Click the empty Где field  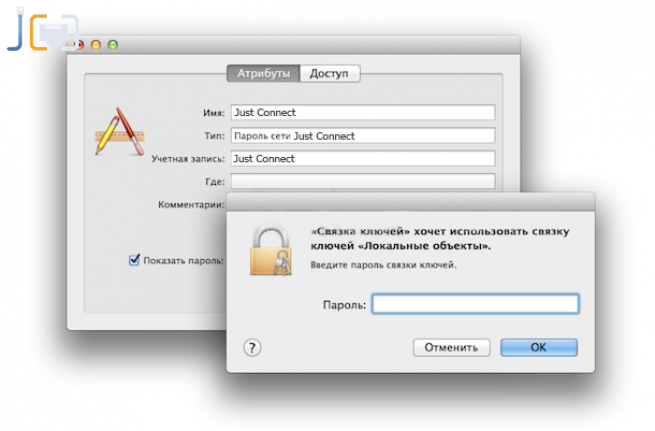click(363, 181)
